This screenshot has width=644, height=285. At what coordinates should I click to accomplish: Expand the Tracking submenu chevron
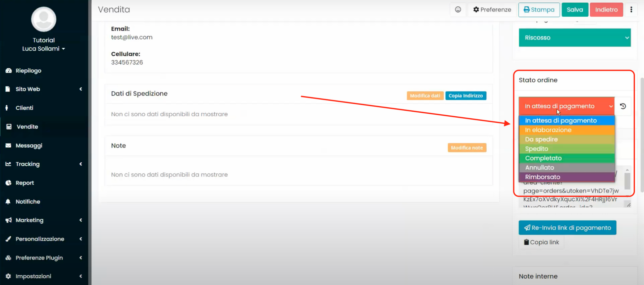[81, 164]
